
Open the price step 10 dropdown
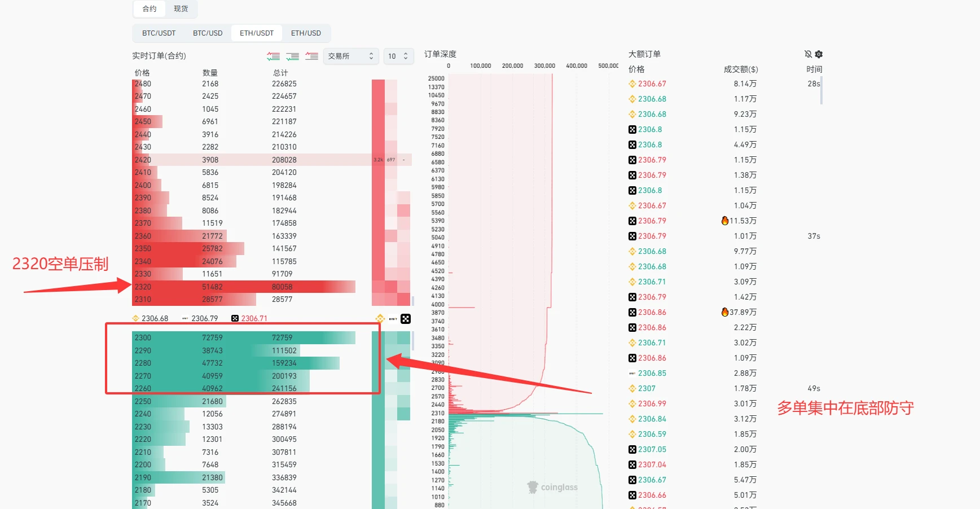tap(399, 56)
